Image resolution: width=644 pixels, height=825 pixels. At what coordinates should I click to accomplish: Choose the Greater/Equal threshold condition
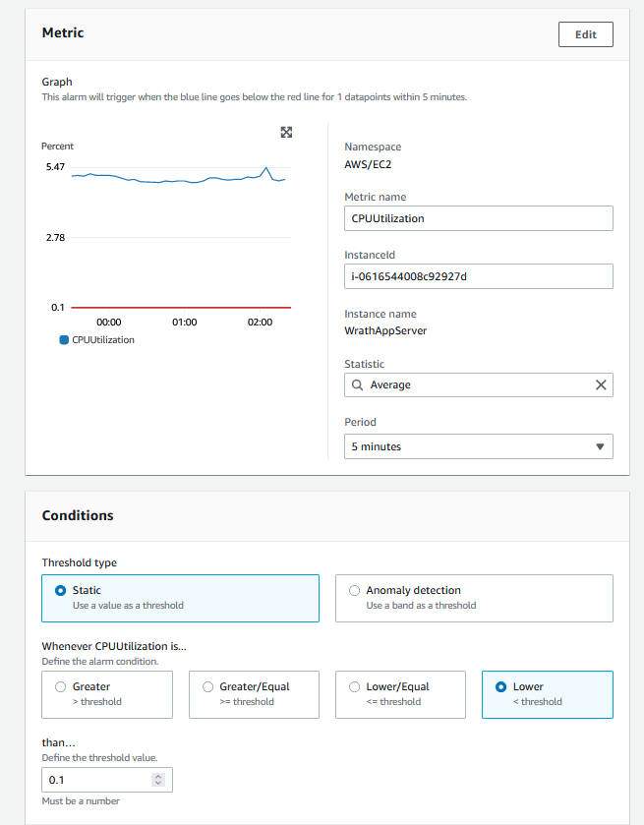coord(208,687)
